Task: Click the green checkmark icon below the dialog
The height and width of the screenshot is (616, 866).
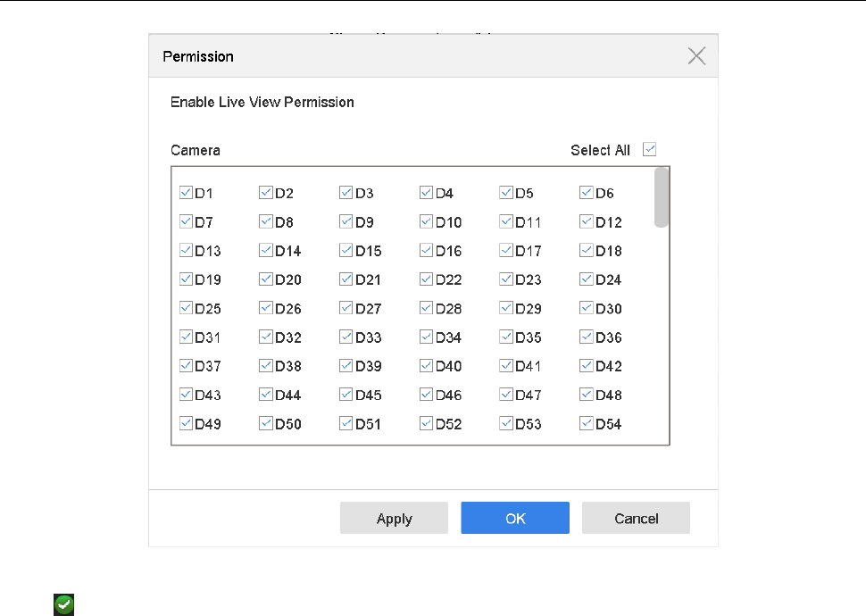Action: tap(63, 604)
